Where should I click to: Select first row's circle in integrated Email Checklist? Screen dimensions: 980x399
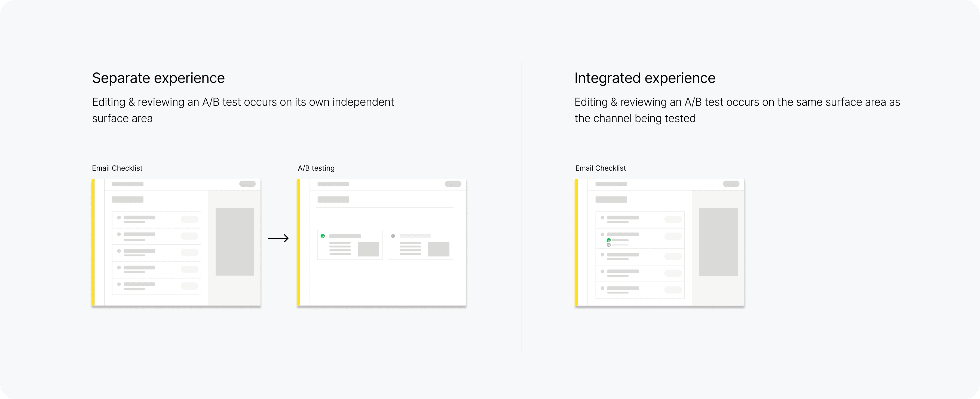tap(602, 218)
